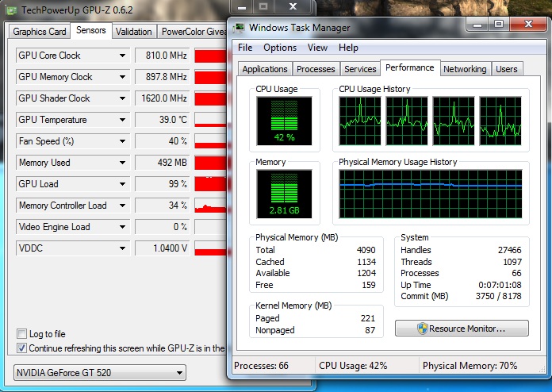This screenshot has width=552, height=392.
Task: Click the GPU Core Clock red graph bar
Action: pos(210,56)
